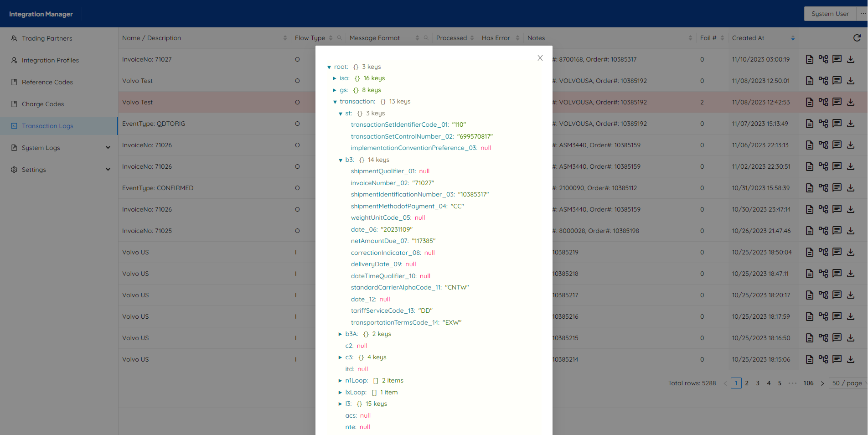The image size is (868, 435).
Task: Toggle sorting on the Has Error column
Action: 517,38
